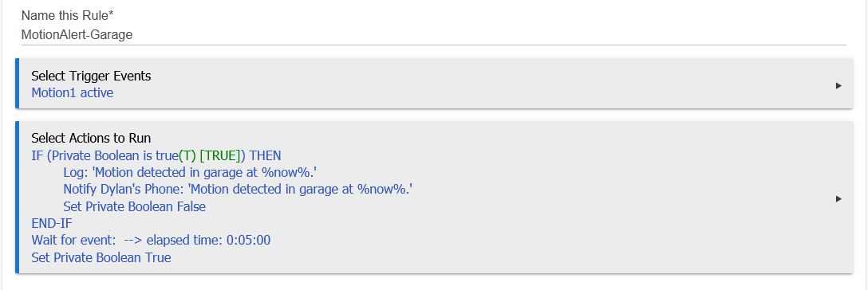
Task: Click the blue bar beside Actions panel
Action: [x=18, y=198]
